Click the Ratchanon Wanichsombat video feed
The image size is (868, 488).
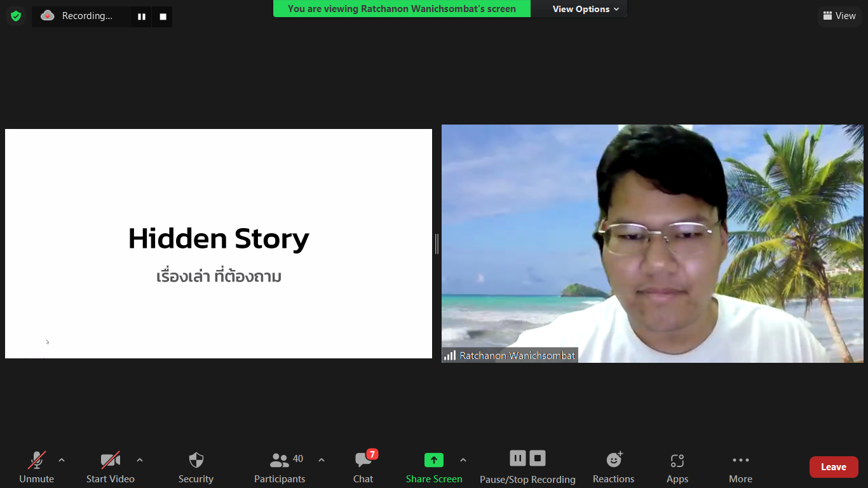(652, 243)
